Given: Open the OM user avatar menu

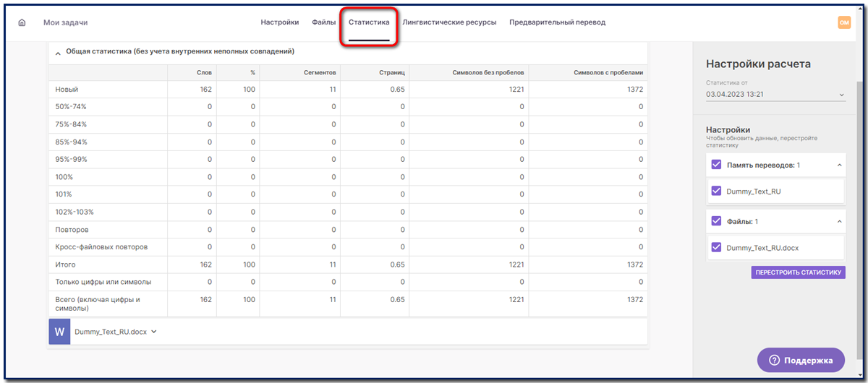Looking at the screenshot, I should [844, 22].
